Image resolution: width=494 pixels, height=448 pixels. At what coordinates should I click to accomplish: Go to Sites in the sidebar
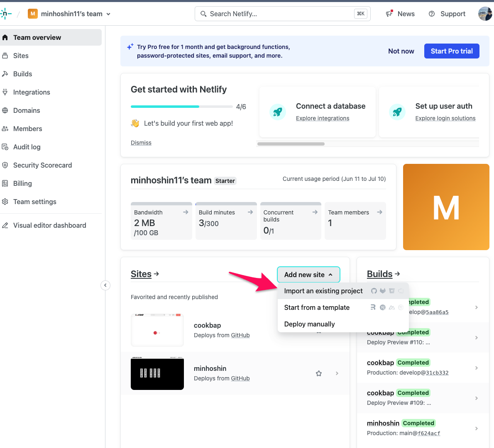click(21, 56)
